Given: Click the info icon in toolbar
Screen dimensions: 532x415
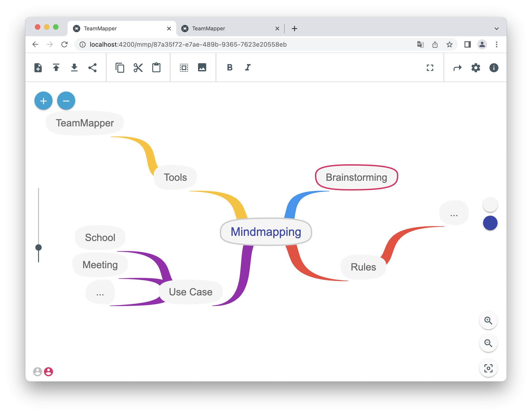Looking at the screenshot, I should pyautogui.click(x=494, y=67).
